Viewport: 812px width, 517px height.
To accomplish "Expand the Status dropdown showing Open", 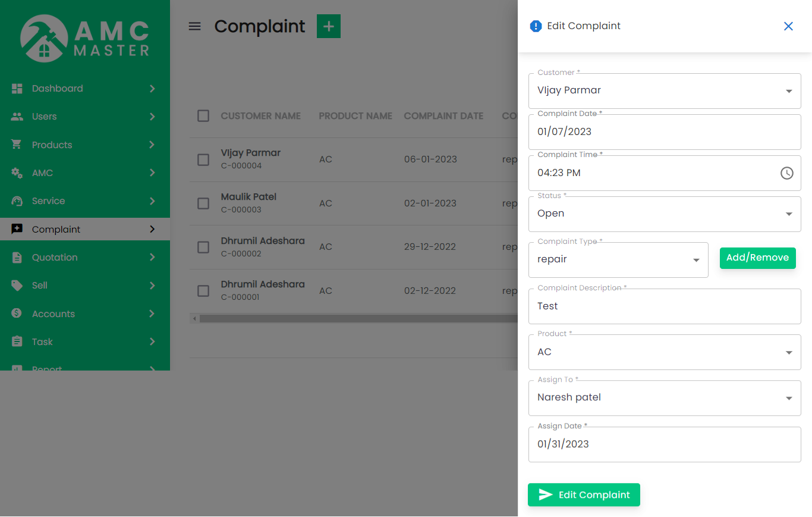I will tap(664, 214).
